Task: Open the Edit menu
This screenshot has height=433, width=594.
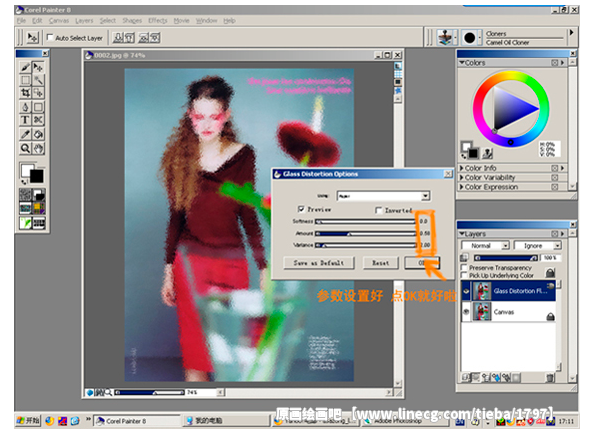Action: 37,20
